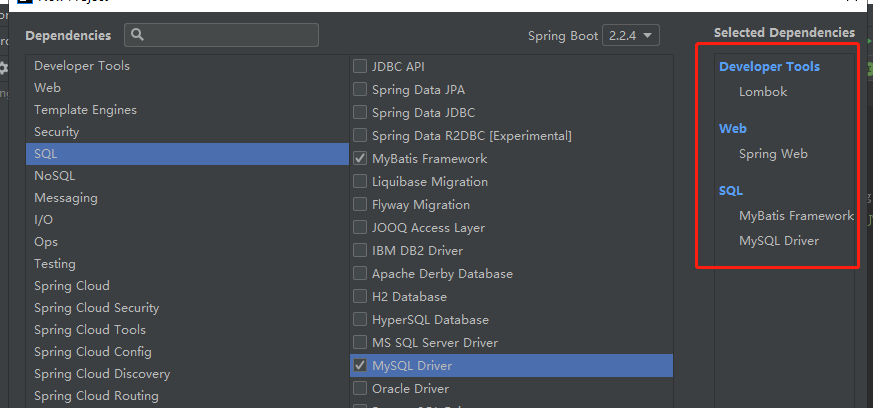Click the Web heading in selected panel
The height and width of the screenshot is (408, 873).
[733, 129]
